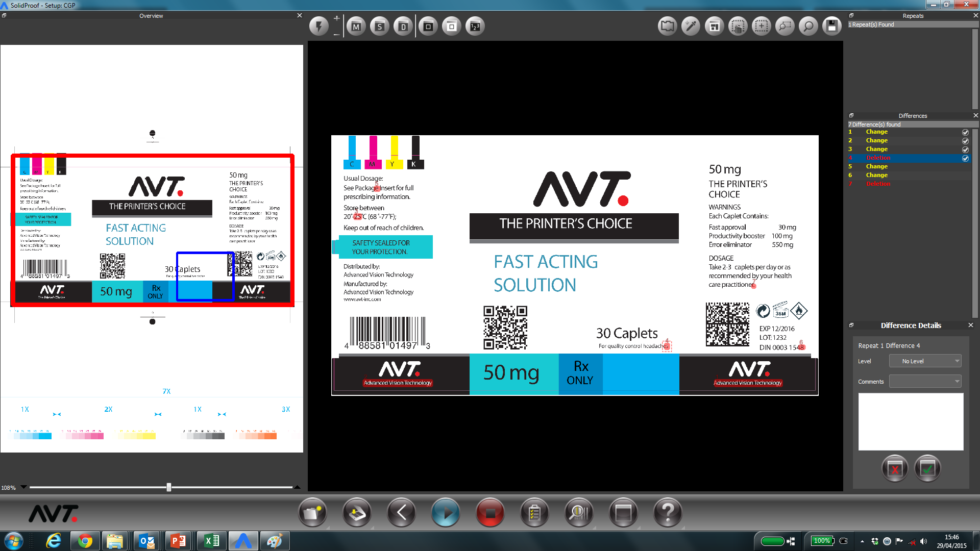
Task: Add a new inspection region
Action: click(762, 26)
